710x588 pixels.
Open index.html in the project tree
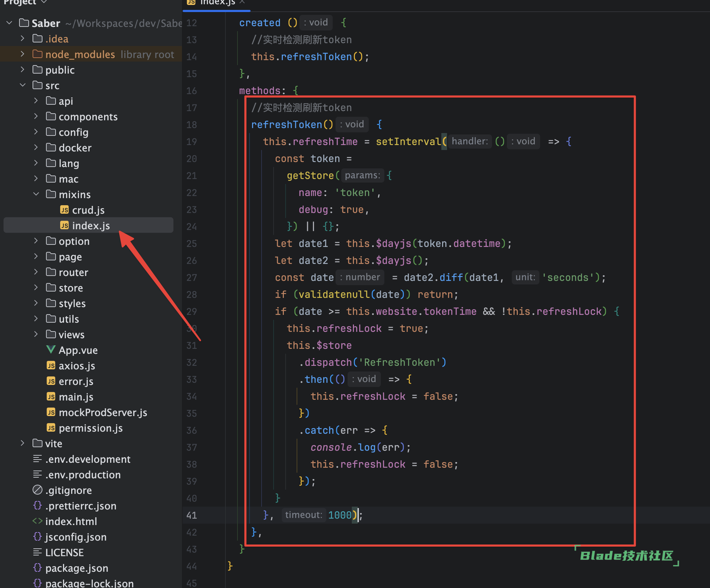click(x=71, y=521)
